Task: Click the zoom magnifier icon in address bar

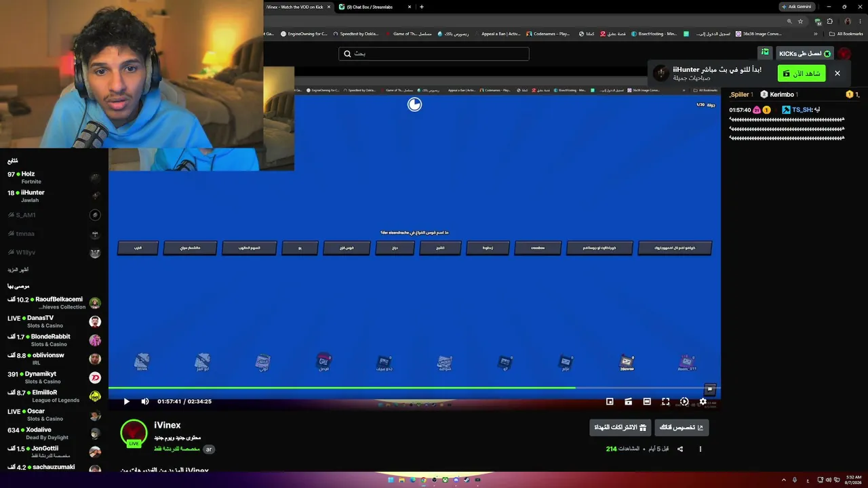Action: coord(789,21)
